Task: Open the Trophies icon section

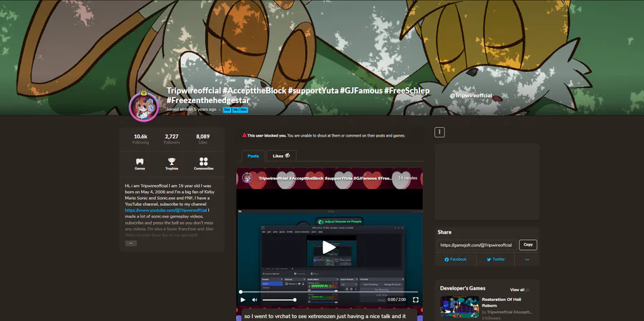Action: click(x=172, y=164)
